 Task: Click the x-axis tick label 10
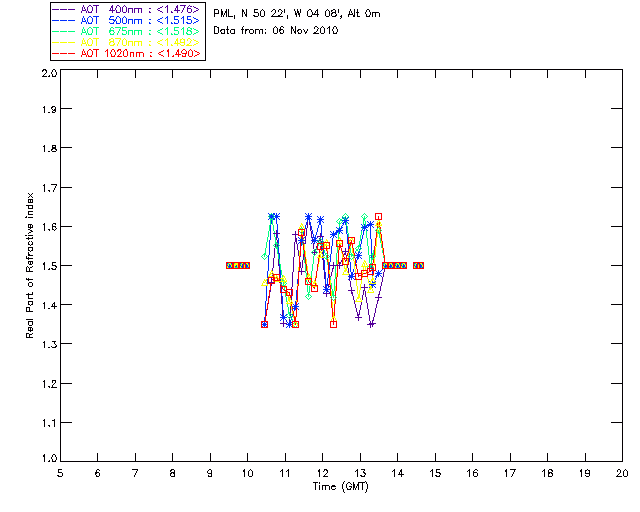coord(247,473)
